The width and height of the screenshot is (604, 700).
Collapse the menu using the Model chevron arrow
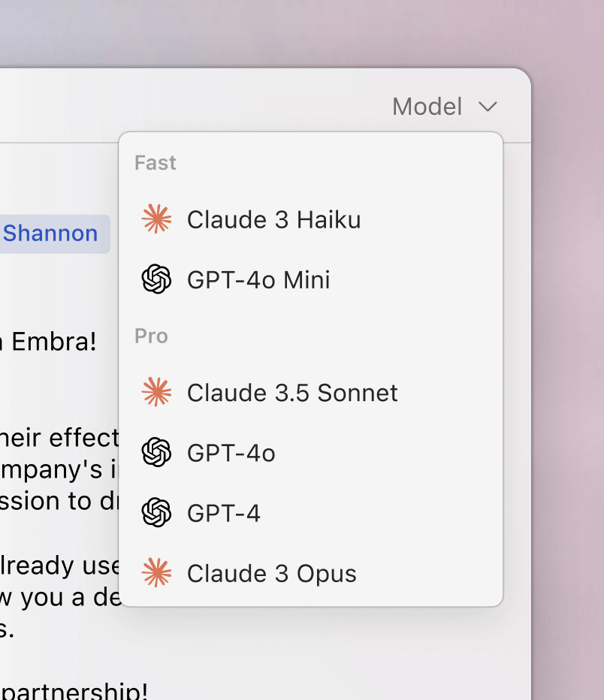pos(488,107)
